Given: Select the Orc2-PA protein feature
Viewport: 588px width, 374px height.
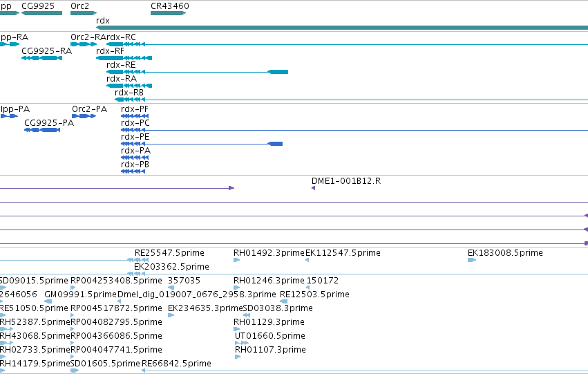Looking at the screenshot, I should pyautogui.click(x=84, y=116).
